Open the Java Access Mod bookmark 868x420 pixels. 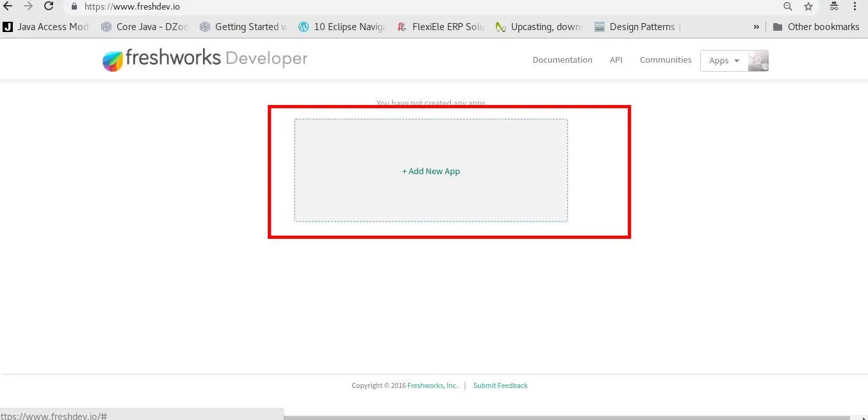(46, 27)
